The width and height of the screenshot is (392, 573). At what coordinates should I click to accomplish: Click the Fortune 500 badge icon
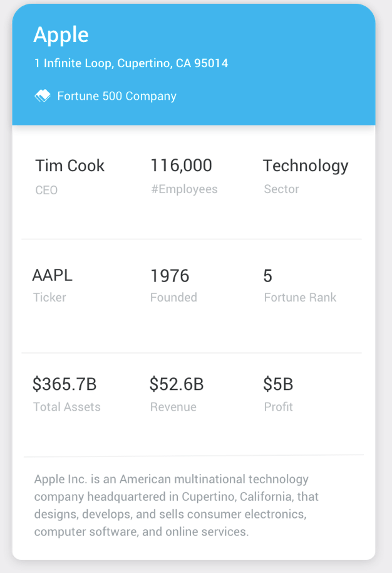click(x=42, y=96)
